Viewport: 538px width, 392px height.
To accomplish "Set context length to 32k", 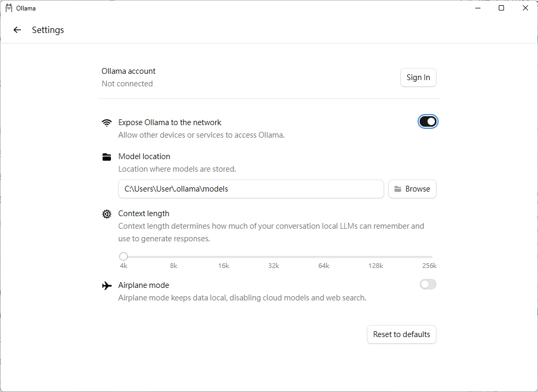I will point(274,257).
